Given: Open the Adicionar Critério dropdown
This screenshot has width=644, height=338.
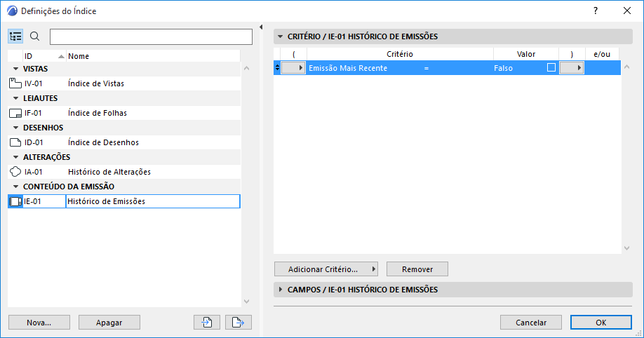Looking at the screenshot, I should pyautogui.click(x=326, y=269).
